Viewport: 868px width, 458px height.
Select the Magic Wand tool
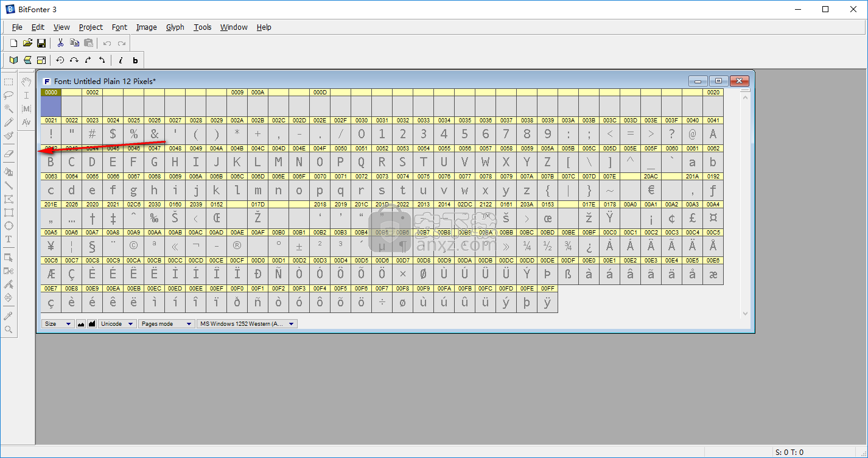click(x=9, y=108)
